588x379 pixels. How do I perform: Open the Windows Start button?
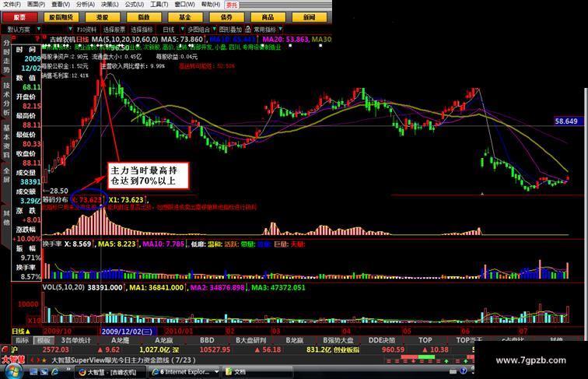pyautogui.click(x=12, y=372)
